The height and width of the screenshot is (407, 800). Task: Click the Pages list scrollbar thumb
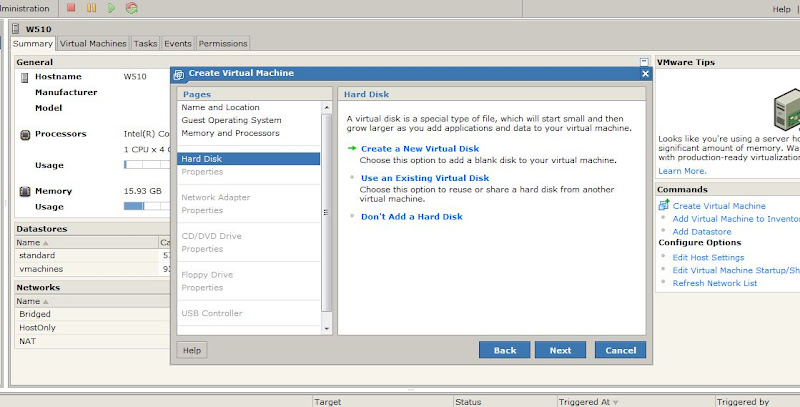327,213
